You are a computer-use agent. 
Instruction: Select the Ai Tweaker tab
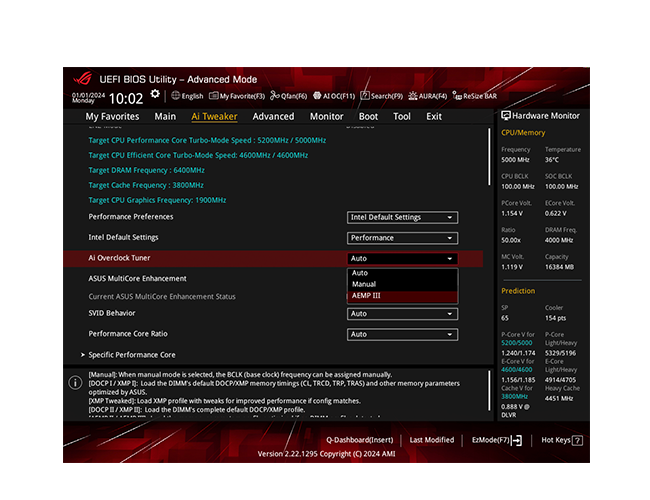pos(214,117)
